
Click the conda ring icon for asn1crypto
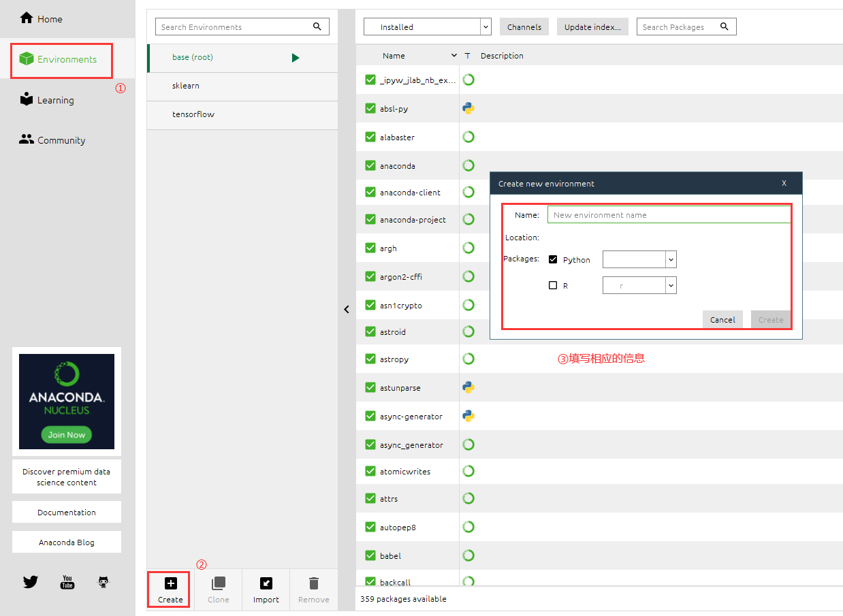coord(468,305)
